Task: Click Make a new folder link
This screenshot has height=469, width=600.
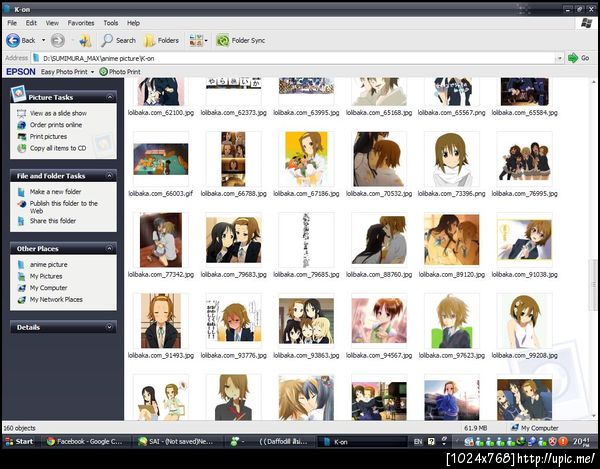Action: 55,192
